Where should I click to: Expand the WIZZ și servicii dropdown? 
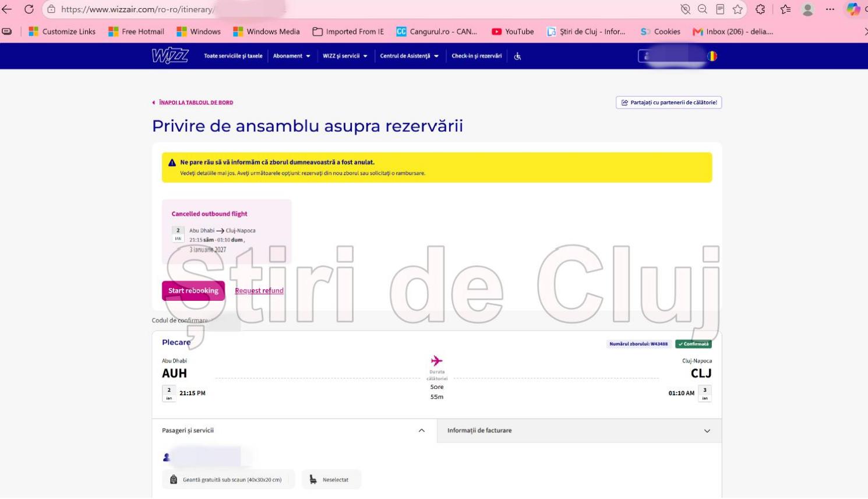point(345,56)
